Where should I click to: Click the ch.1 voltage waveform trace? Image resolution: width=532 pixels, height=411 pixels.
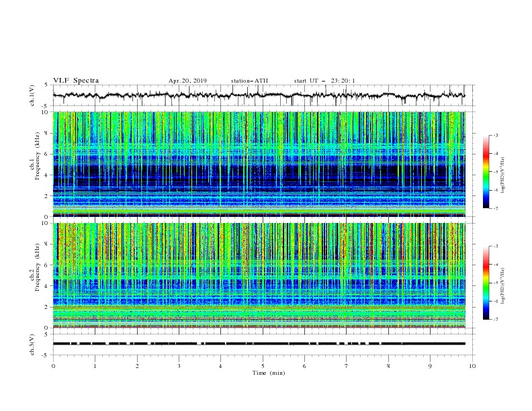259,95
